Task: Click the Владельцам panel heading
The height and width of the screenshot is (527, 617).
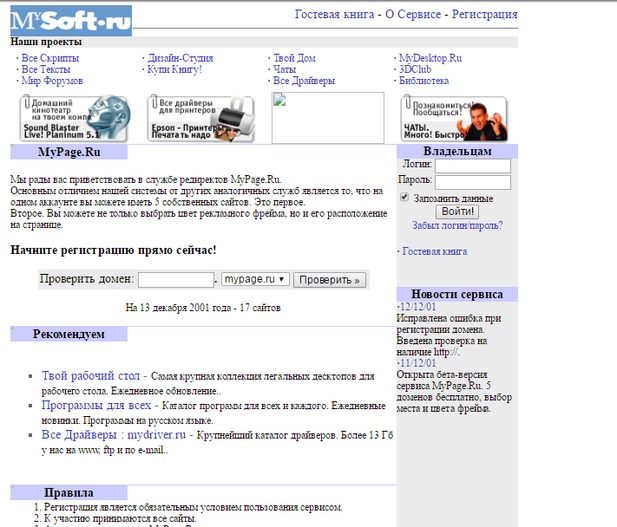Action: (457, 151)
